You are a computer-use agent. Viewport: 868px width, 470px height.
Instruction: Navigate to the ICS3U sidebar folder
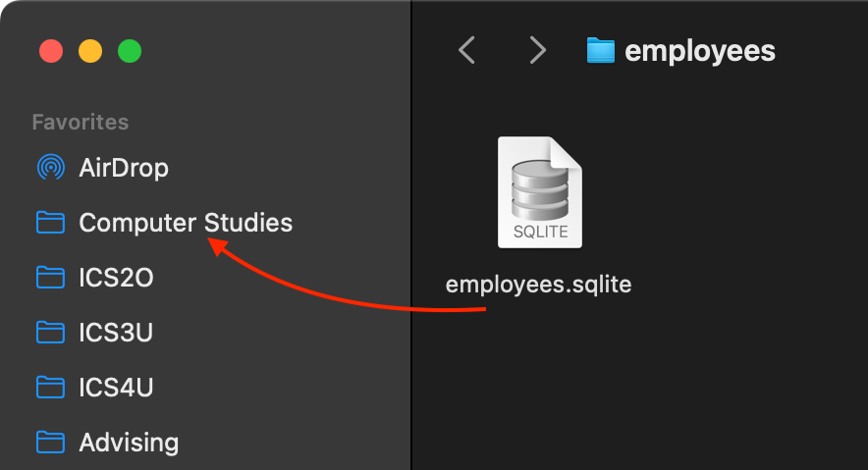pos(116,333)
